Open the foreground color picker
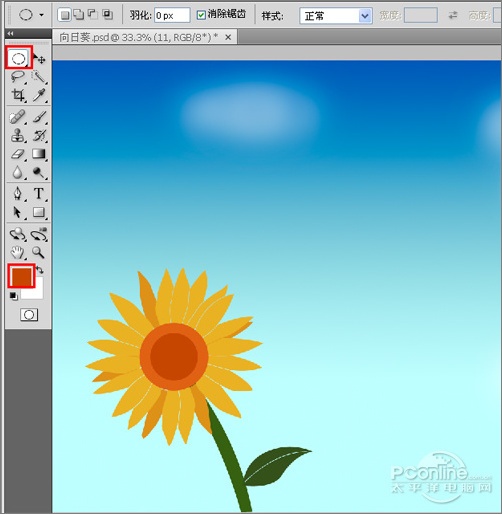The height and width of the screenshot is (514, 502). click(x=22, y=276)
